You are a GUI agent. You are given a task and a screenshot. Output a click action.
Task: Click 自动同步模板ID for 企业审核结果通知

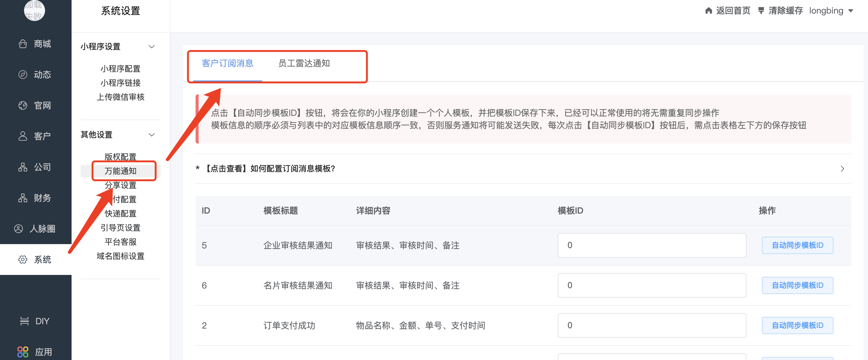[x=797, y=245]
